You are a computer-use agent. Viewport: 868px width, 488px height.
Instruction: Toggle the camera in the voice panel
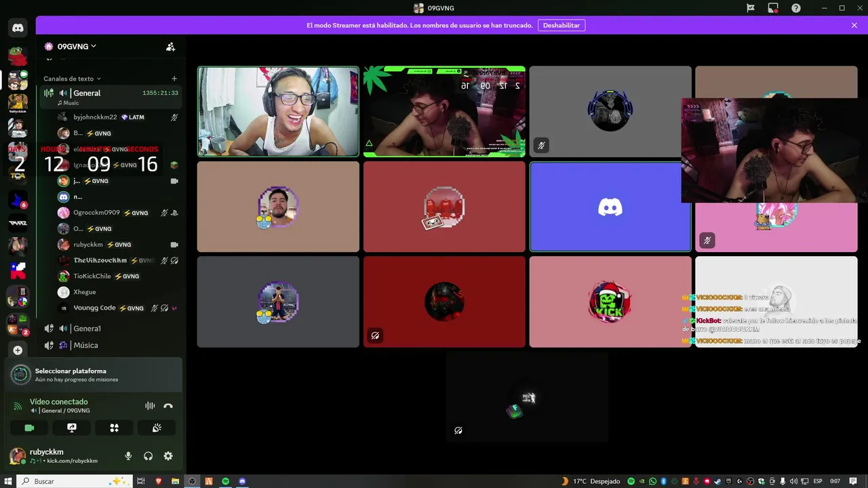(29, 428)
